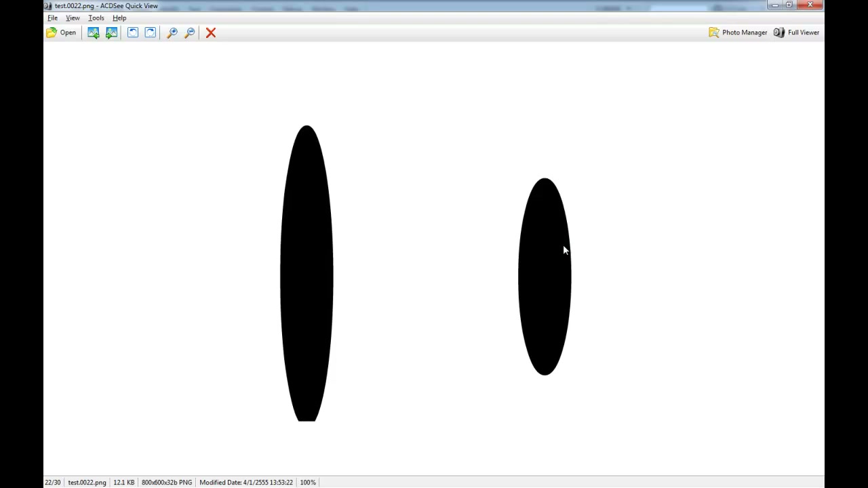Rotate image clockwise
Image resolution: width=868 pixels, height=488 pixels.
151,33
